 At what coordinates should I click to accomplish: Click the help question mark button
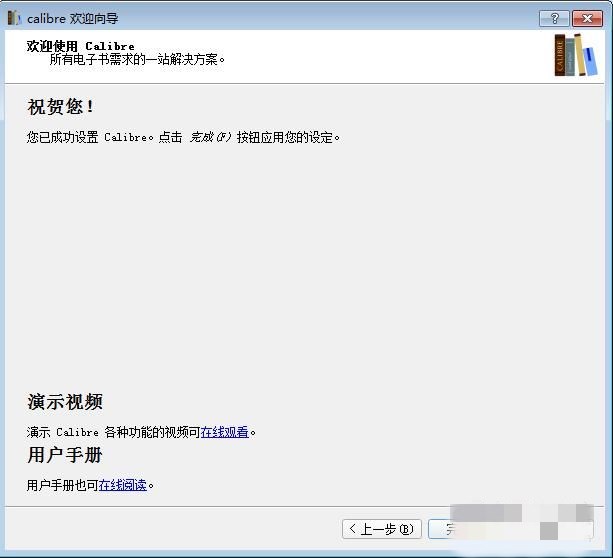pyautogui.click(x=554, y=18)
